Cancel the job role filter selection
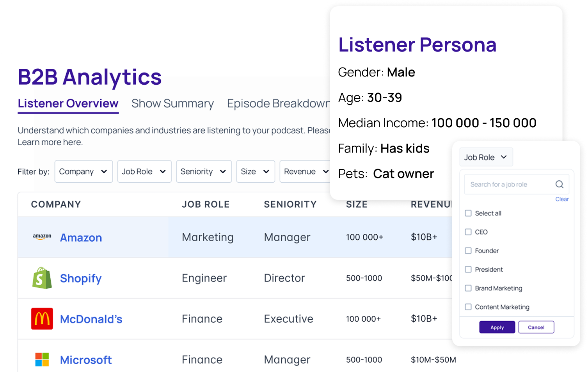This screenshot has width=588, height=372. [536, 327]
